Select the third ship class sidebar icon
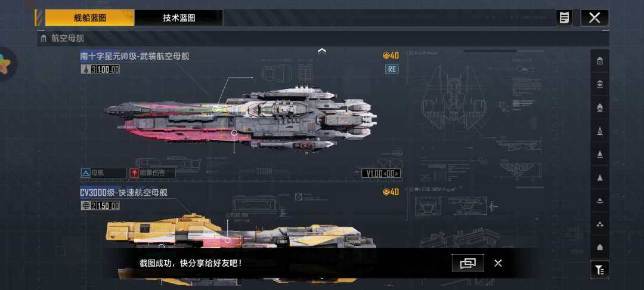 pyautogui.click(x=600, y=107)
